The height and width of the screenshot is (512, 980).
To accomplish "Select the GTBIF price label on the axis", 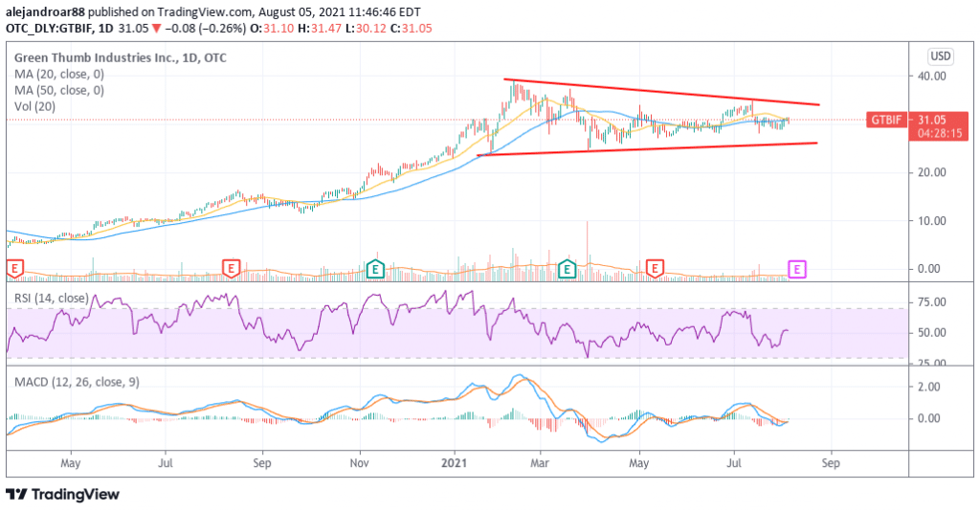I will (886, 120).
